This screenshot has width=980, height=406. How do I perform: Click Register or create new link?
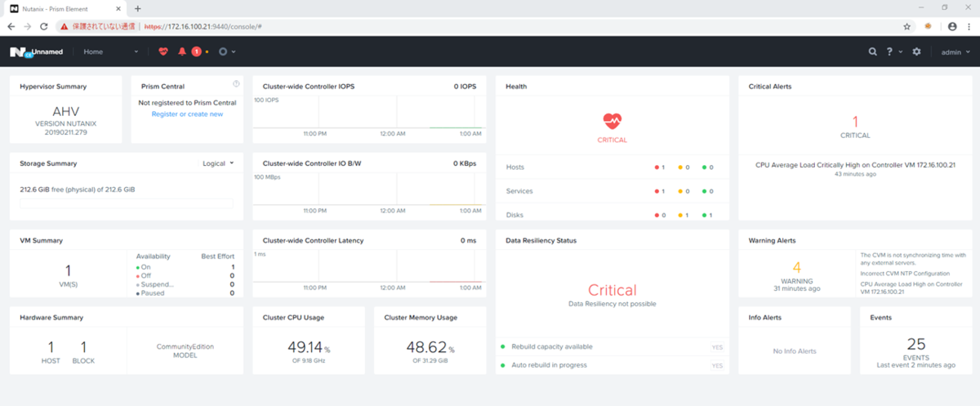click(187, 114)
